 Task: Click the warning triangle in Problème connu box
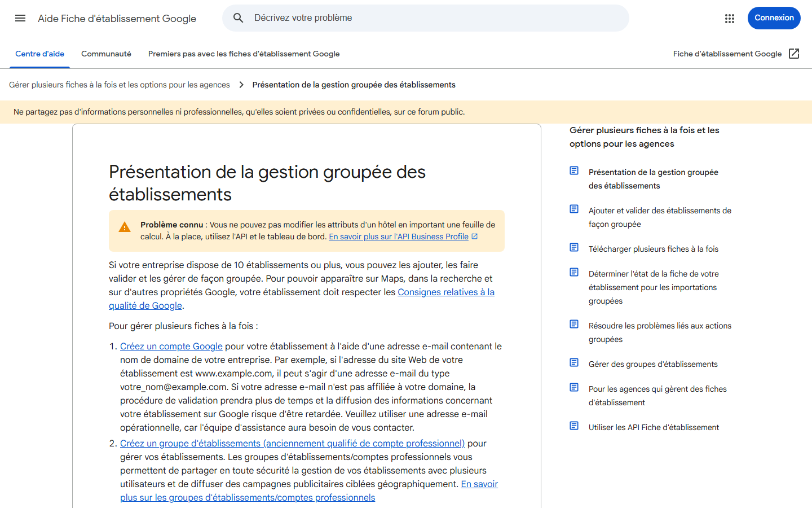[125, 227]
